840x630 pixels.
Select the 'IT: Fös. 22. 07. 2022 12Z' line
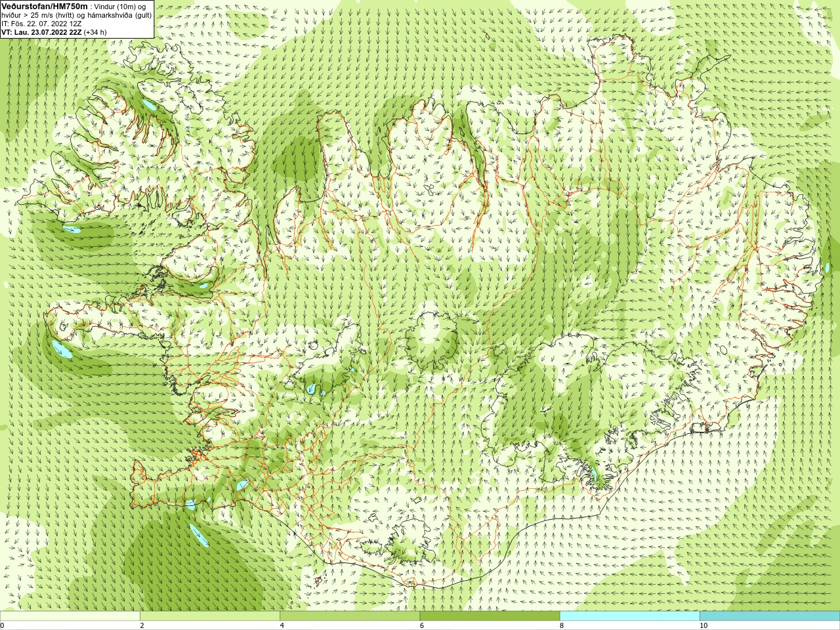[x=41, y=24]
